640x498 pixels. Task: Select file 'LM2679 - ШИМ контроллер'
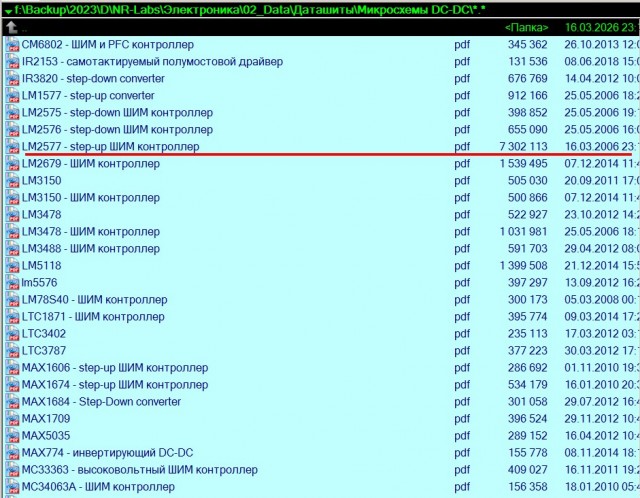pos(91,164)
